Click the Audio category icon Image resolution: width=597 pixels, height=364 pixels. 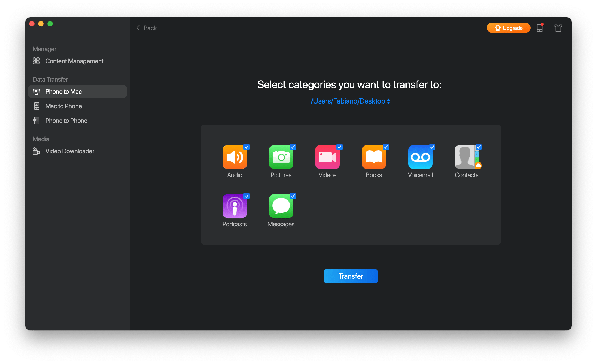tap(235, 157)
